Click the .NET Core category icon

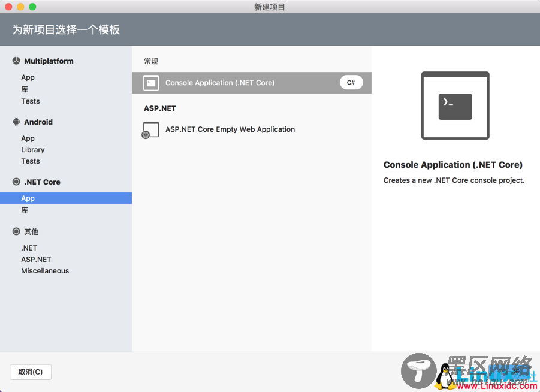[x=16, y=182]
